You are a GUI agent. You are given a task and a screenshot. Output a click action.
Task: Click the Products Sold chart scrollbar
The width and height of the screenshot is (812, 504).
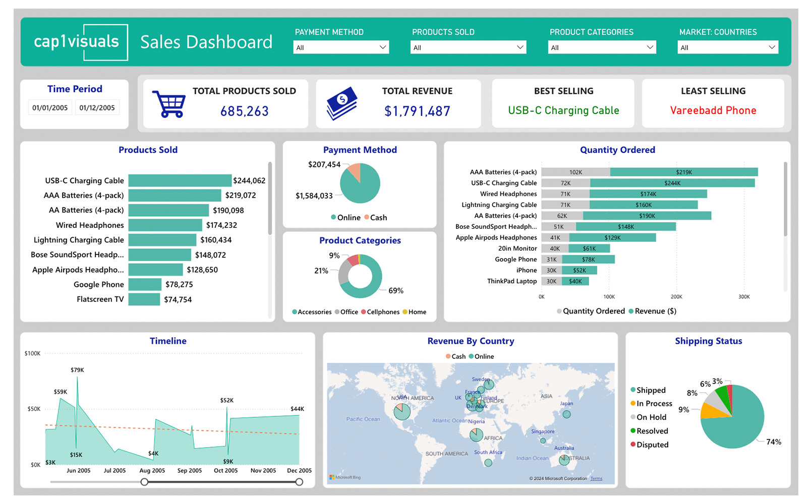pyautogui.click(x=270, y=198)
